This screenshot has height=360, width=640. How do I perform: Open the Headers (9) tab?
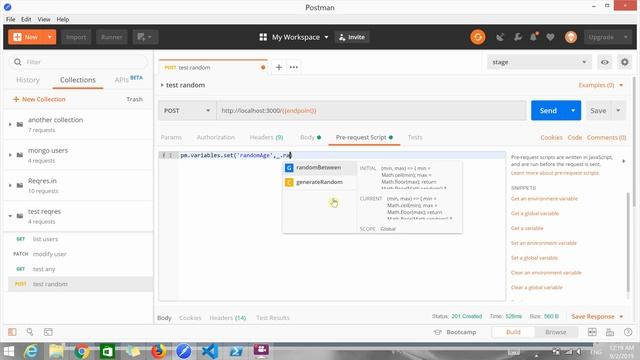tap(266, 138)
